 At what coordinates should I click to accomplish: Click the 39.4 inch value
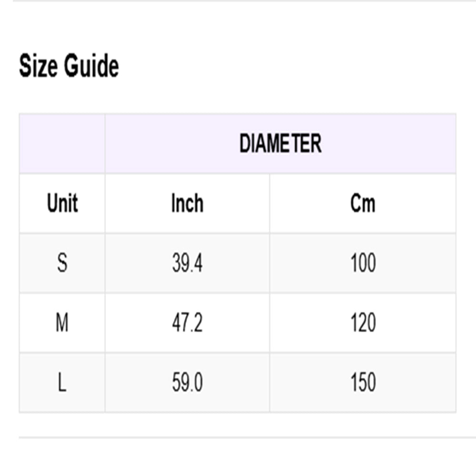(x=187, y=263)
